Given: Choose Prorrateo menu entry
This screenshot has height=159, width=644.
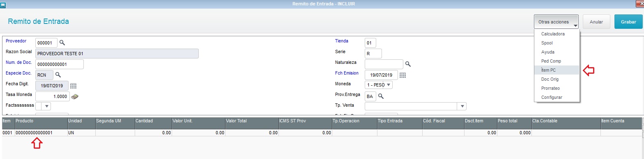Looking at the screenshot, I should point(557,88).
